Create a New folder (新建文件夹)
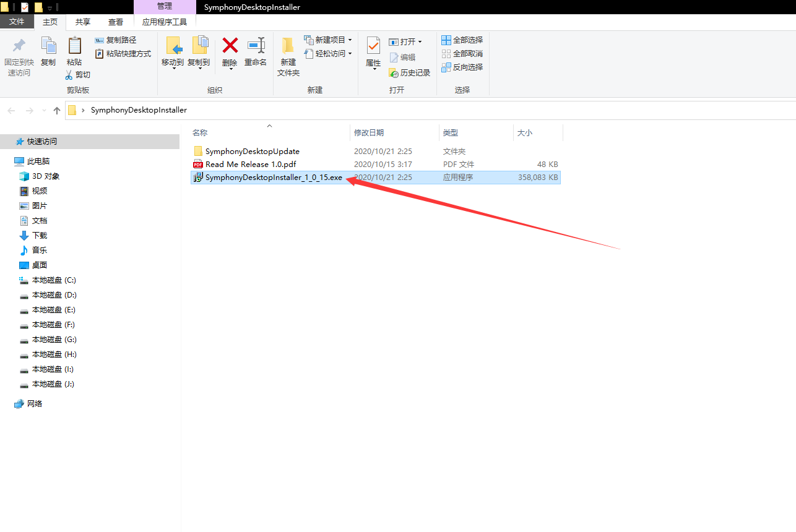 pyautogui.click(x=288, y=56)
